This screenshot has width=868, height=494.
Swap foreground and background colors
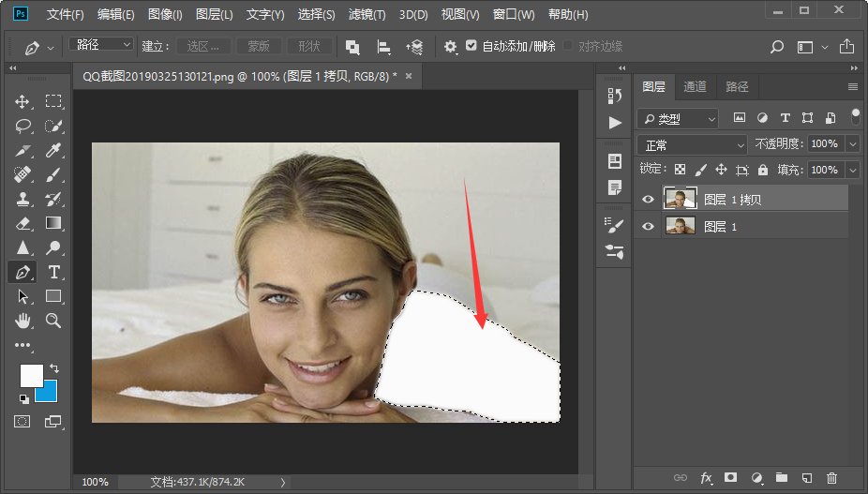[x=54, y=367]
